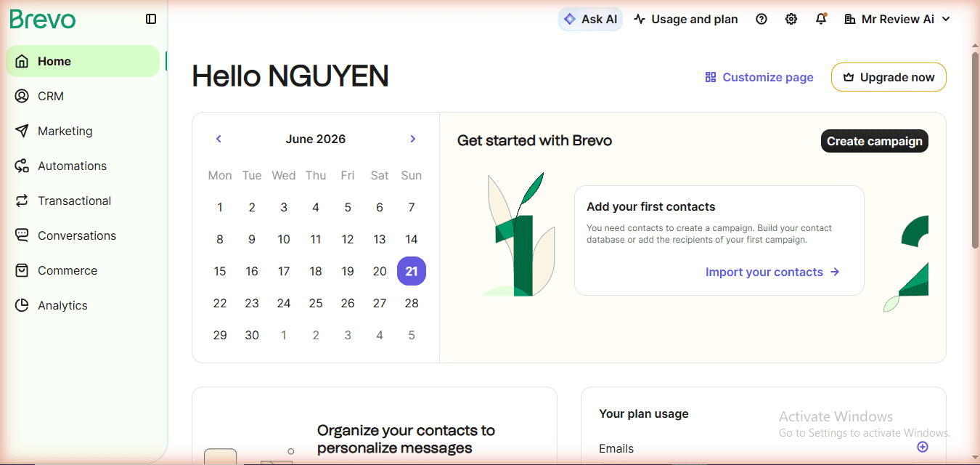Screen dimensions: 980x465
Task: Click the Ask AI button
Action: tap(590, 19)
